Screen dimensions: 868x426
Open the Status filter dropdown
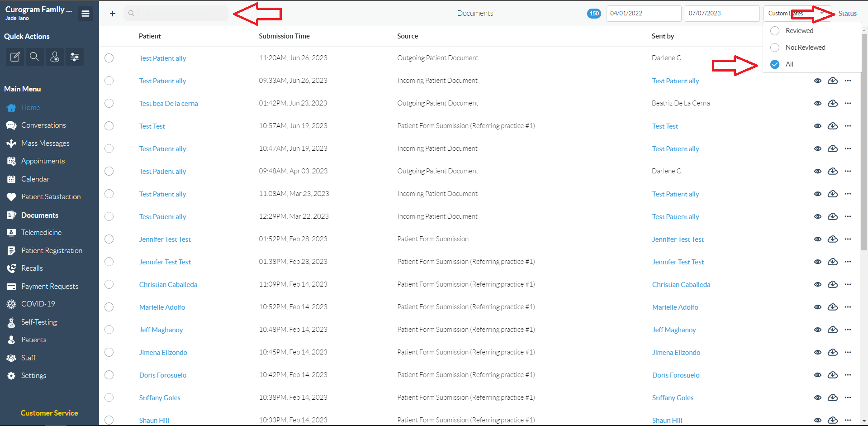click(x=847, y=13)
